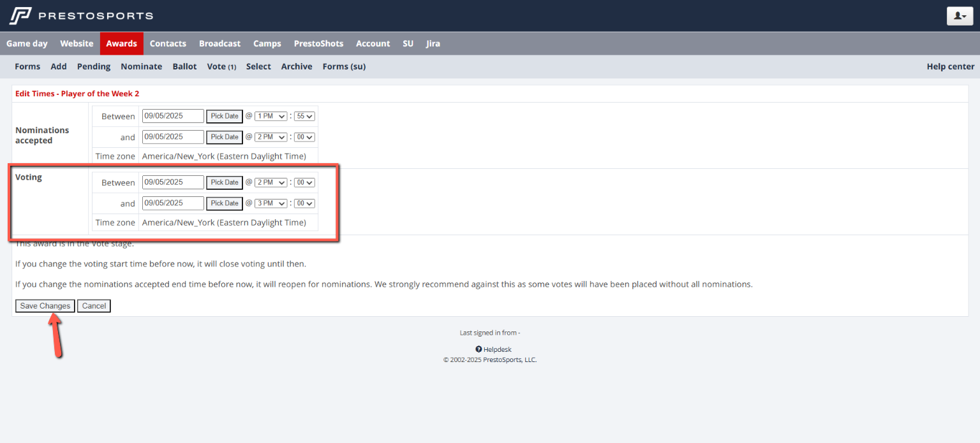Image resolution: width=980 pixels, height=443 pixels.
Task: Open the Archive submenu item
Action: pyautogui.click(x=297, y=66)
